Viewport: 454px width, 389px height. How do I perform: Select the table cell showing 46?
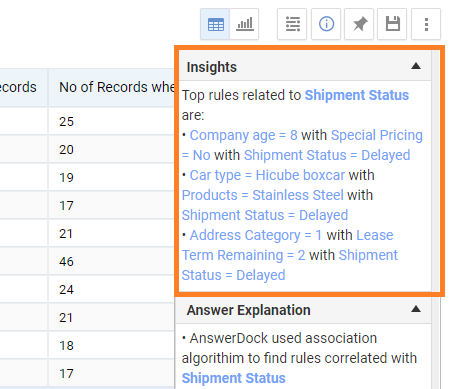(112, 261)
